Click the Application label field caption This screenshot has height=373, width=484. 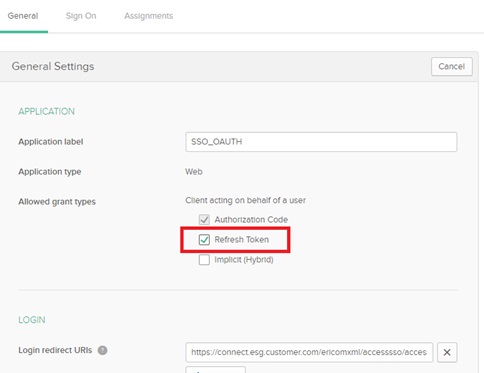(x=51, y=142)
